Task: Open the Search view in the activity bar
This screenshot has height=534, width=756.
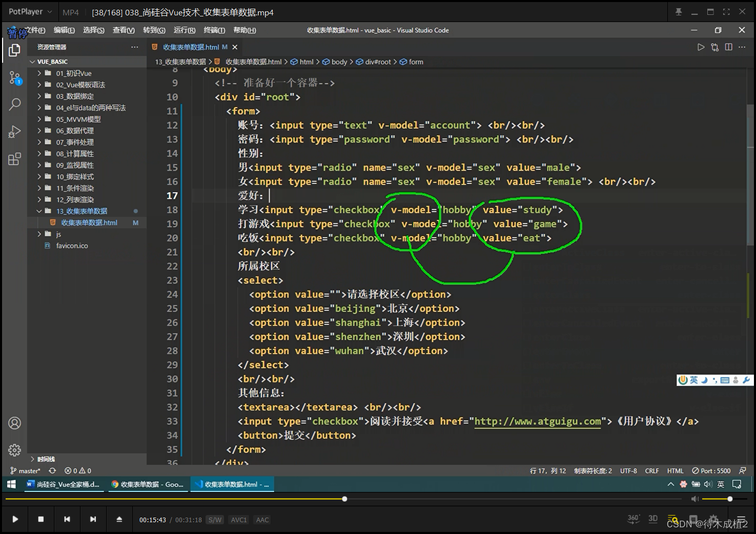Action: [x=14, y=105]
